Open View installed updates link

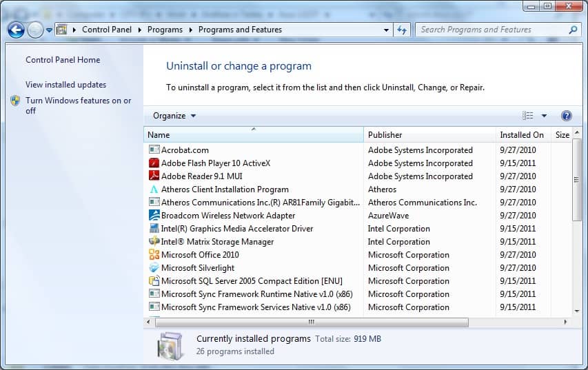click(x=65, y=85)
